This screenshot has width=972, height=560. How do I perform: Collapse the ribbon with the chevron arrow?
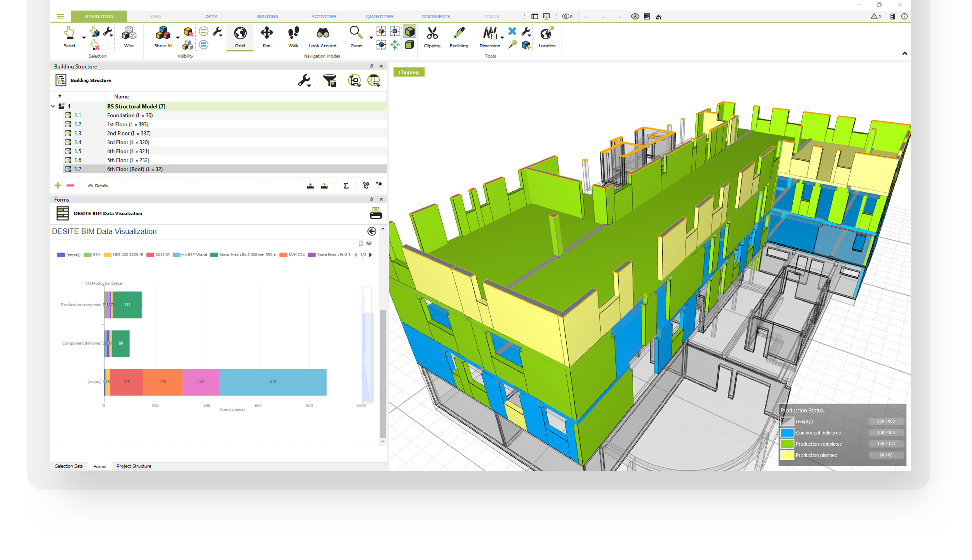click(x=905, y=53)
